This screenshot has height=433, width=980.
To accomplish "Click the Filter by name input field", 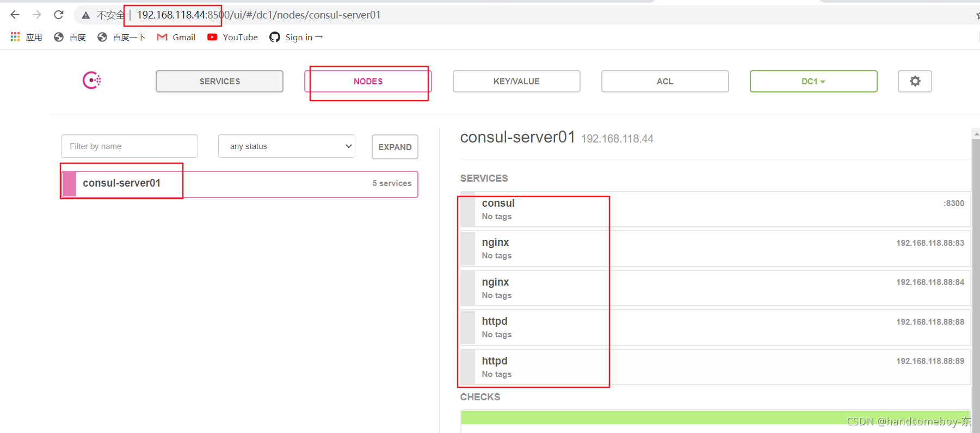I will [130, 146].
